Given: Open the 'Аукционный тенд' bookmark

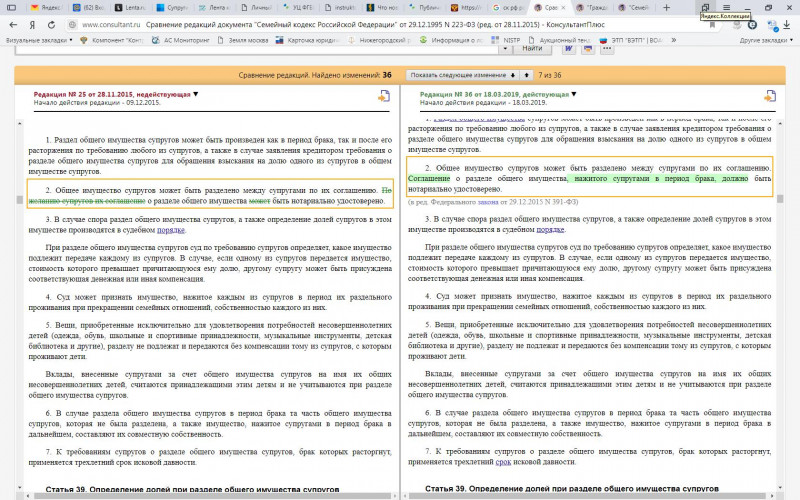Looking at the screenshot, I should point(560,40).
